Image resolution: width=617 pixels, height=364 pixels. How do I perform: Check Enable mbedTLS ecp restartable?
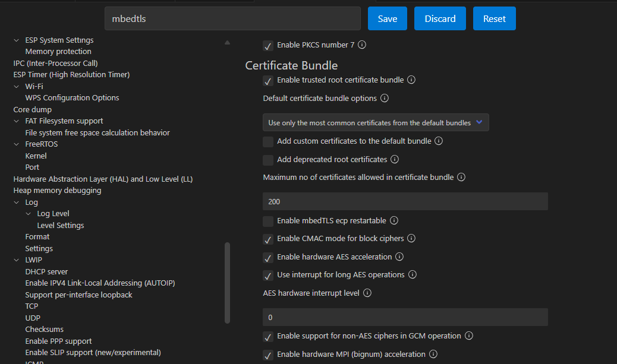[268, 221]
